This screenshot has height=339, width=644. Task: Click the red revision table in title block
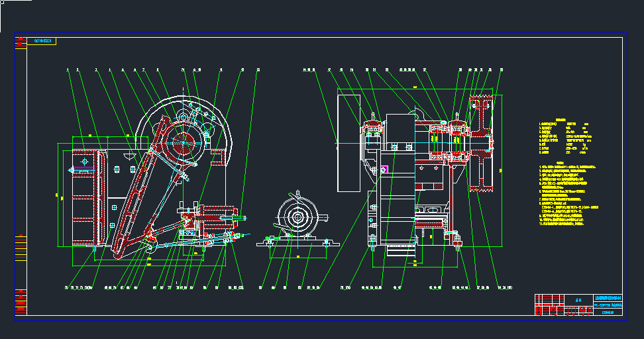(x=546, y=309)
